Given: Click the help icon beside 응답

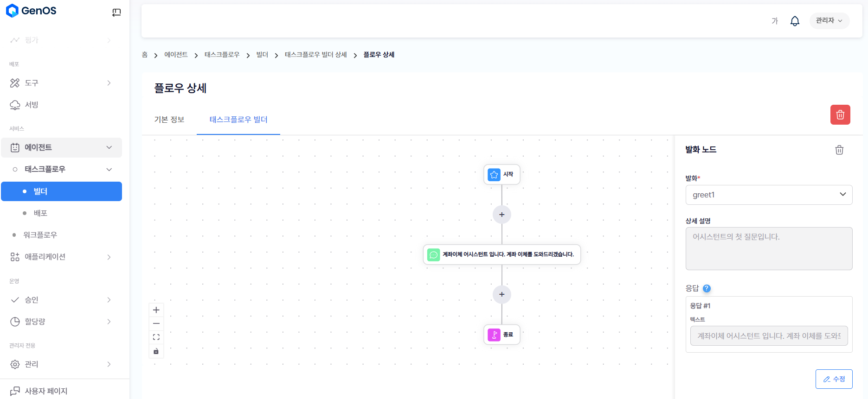Looking at the screenshot, I should [707, 288].
